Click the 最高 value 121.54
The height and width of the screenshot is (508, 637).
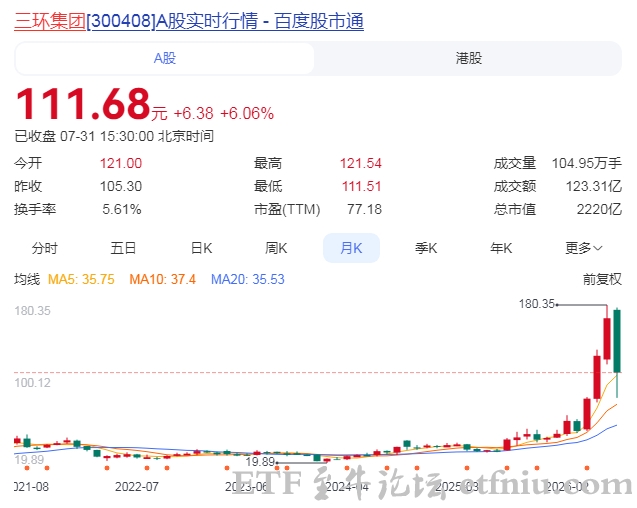pos(361,163)
